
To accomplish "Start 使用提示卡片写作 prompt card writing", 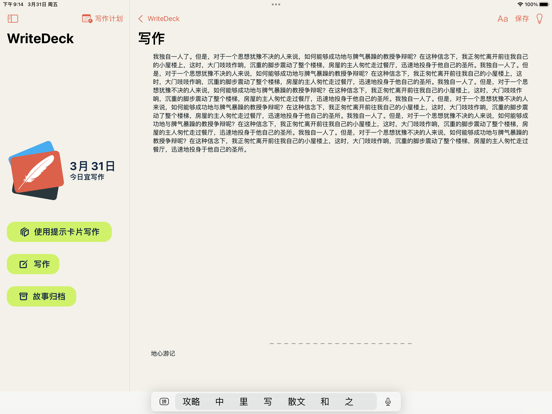I will click(x=59, y=232).
